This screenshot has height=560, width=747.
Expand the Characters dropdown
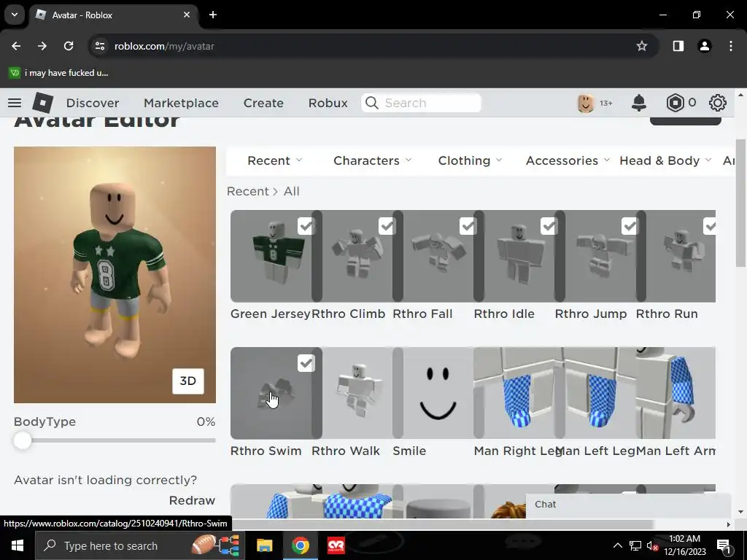click(x=373, y=160)
